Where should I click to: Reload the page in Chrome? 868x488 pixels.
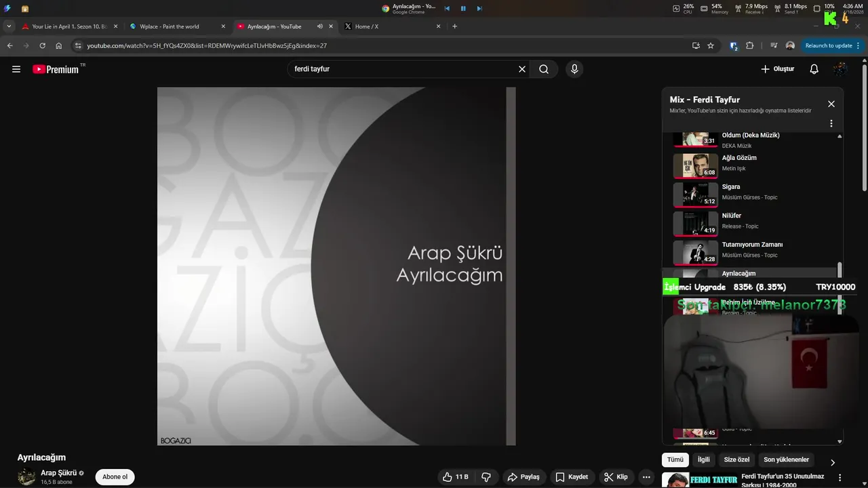42,45
